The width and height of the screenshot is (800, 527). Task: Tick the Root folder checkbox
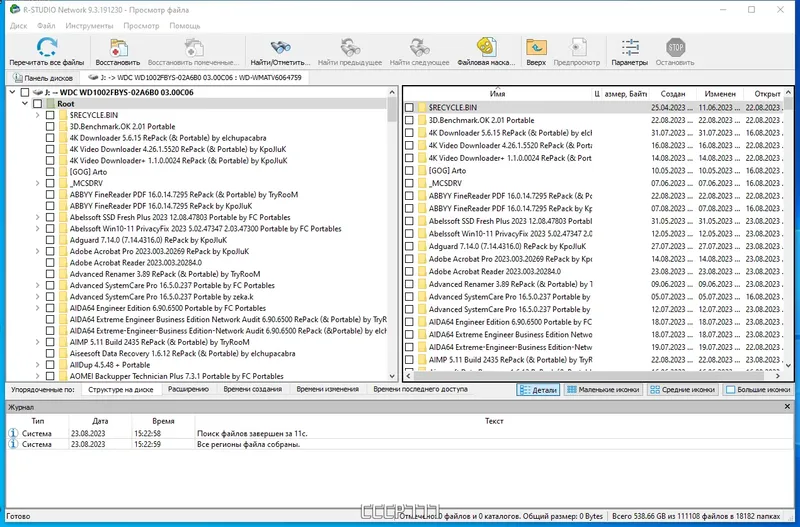[x=37, y=104]
